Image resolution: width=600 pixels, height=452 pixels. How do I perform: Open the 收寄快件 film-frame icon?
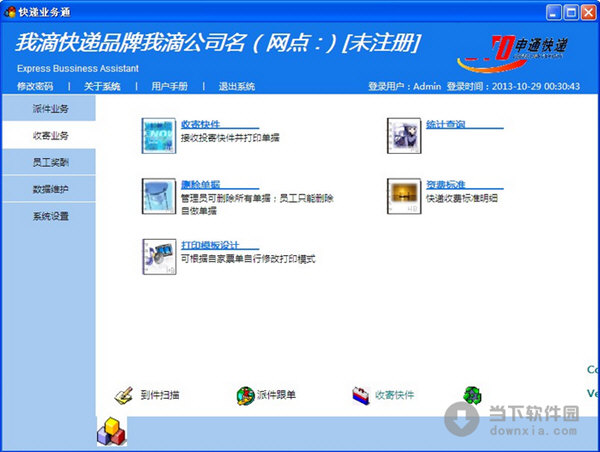(x=159, y=135)
